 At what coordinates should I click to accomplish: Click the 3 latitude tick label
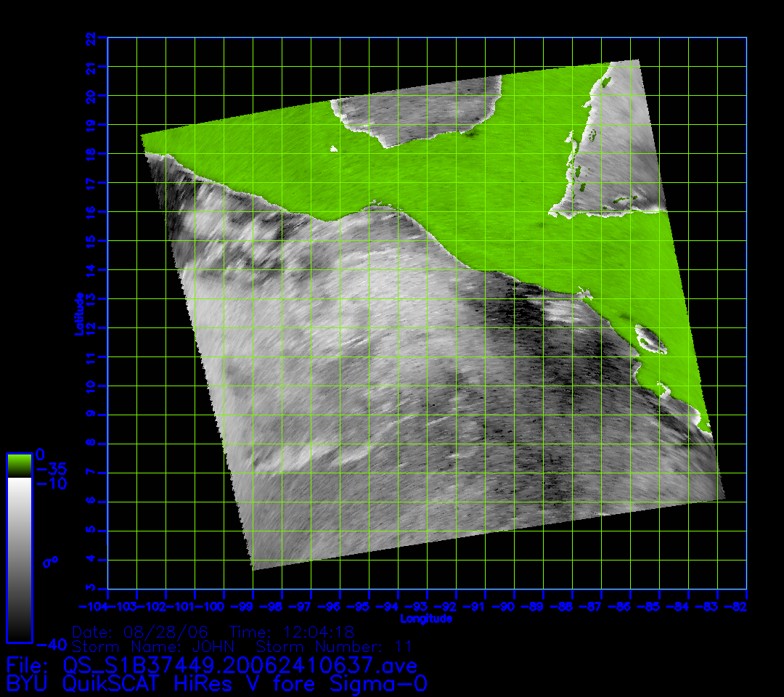tap(91, 587)
